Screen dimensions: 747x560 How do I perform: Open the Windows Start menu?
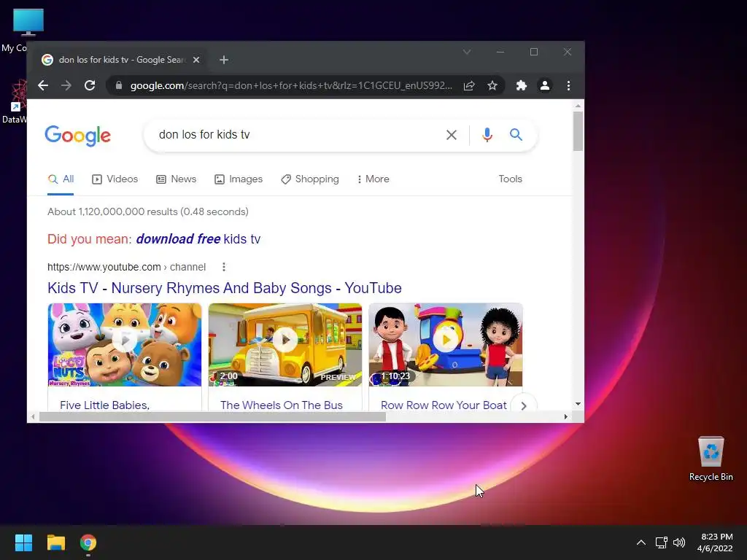[x=23, y=542]
